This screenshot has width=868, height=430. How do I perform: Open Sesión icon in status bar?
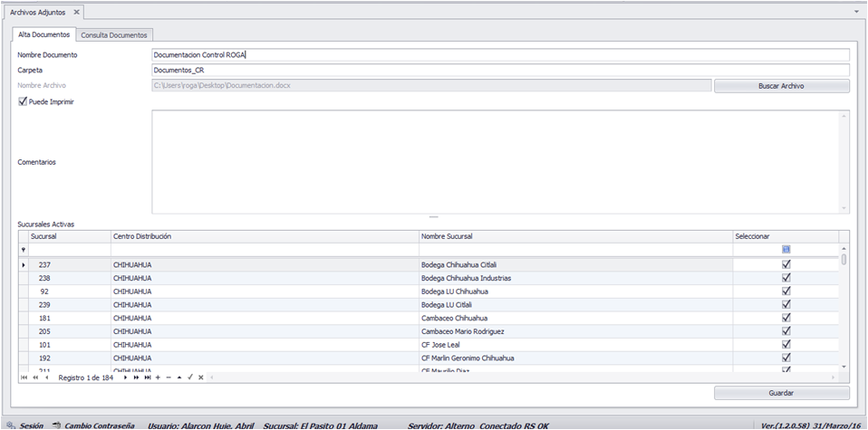(11, 425)
